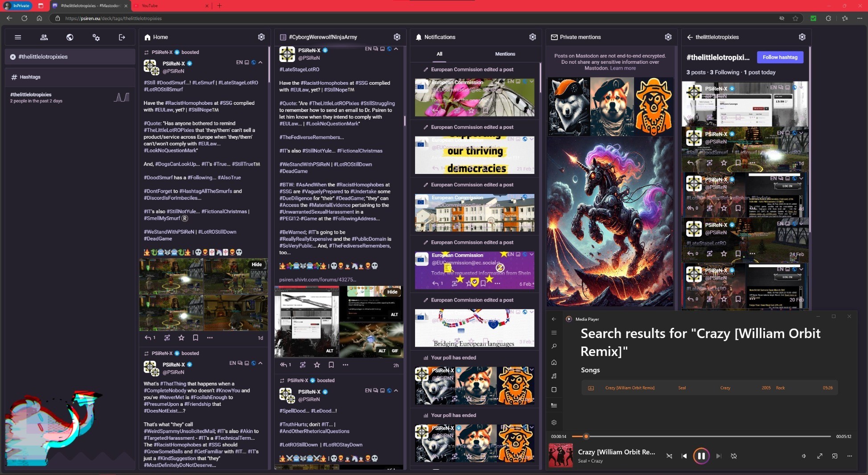Open Media Player settings gear
Viewport: 868px width, 475px height.
point(554,422)
